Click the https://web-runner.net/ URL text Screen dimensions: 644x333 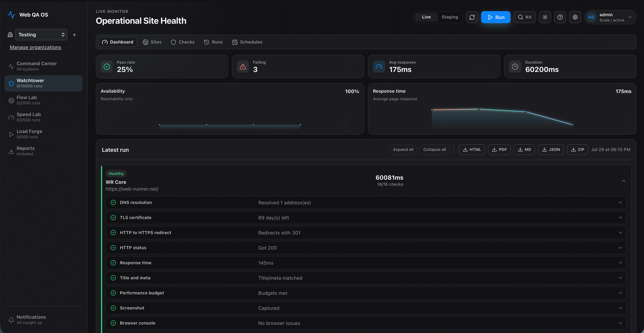pyautogui.click(x=132, y=189)
